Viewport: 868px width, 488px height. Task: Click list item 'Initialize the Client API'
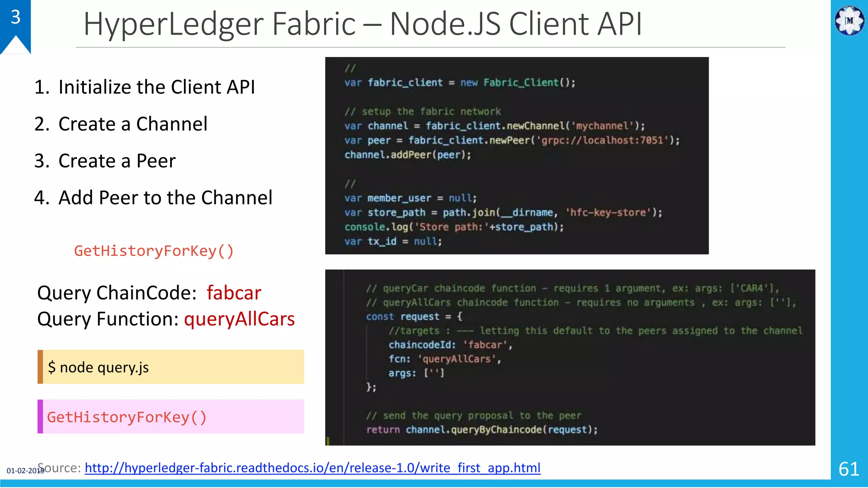156,87
